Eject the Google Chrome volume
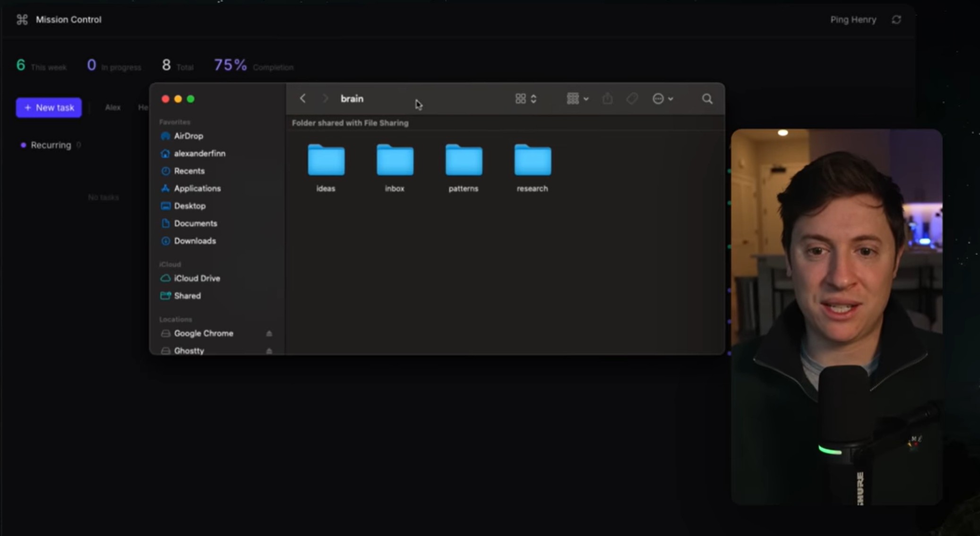Viewport: 980px width, 536px height. [269, 333]
